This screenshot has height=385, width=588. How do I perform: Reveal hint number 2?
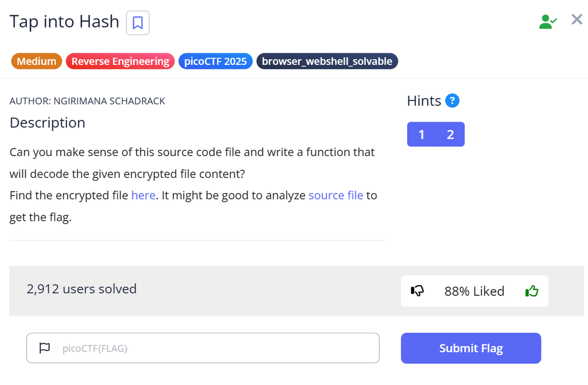(x=450, y=135)
